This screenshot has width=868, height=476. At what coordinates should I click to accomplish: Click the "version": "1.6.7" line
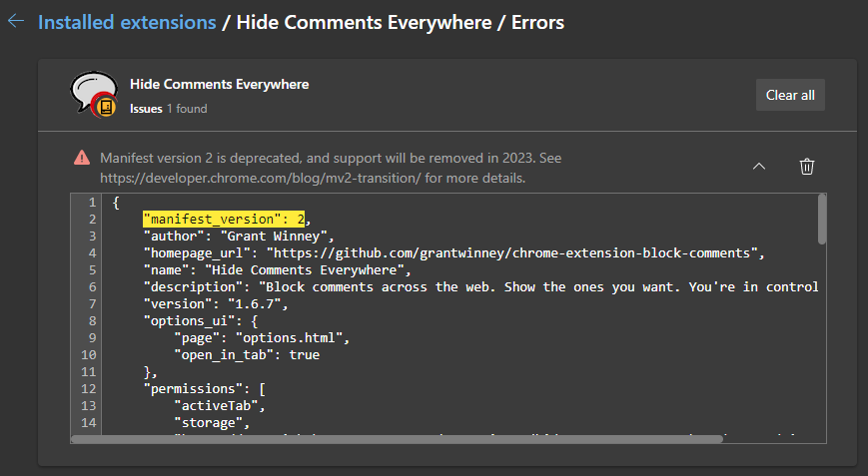click(216, 304)
